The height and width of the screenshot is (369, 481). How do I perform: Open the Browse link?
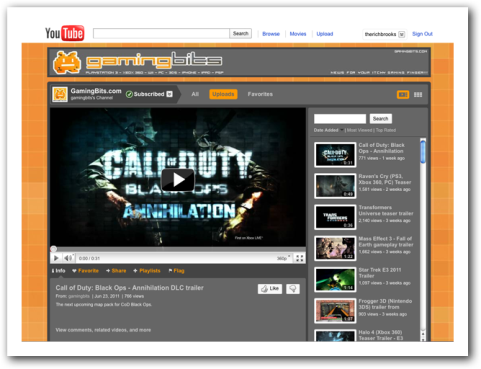pyautogui.click(x=271, y=34)
